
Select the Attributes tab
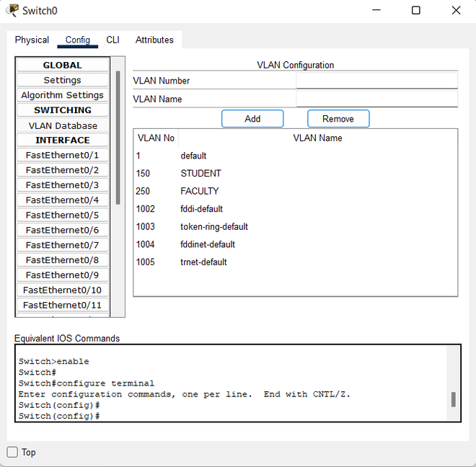154,40
